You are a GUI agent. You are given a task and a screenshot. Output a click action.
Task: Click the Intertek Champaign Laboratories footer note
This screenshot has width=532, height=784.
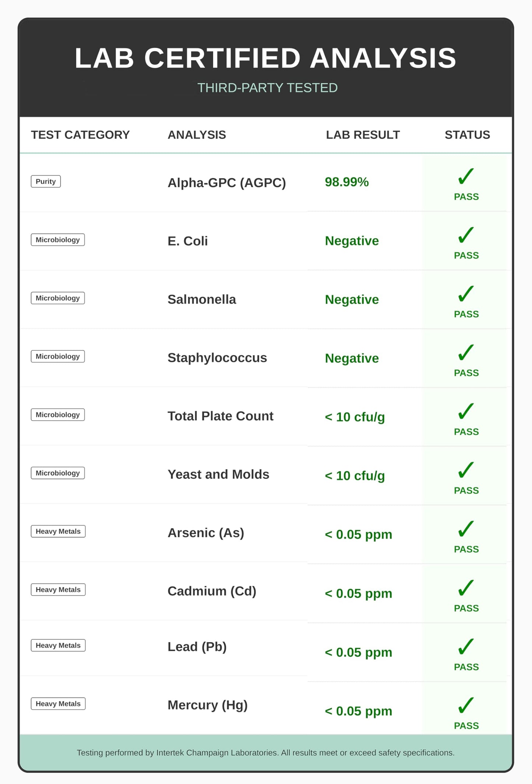pos(265,753)
